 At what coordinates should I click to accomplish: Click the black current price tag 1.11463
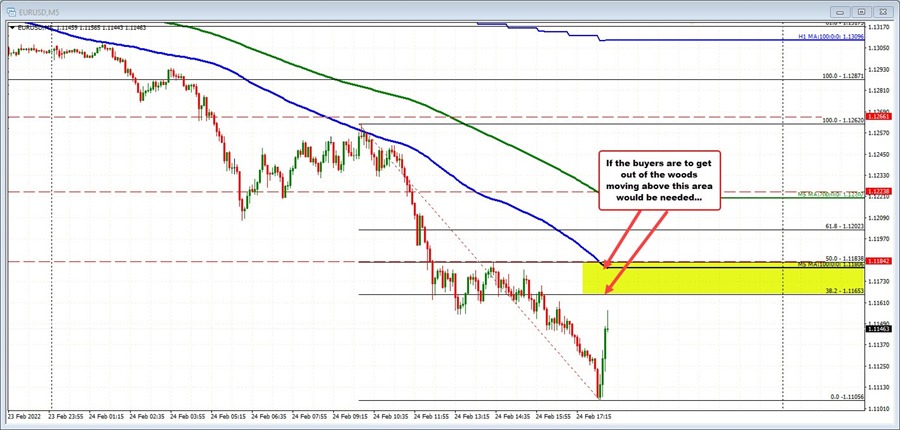[x=879, y=329]
